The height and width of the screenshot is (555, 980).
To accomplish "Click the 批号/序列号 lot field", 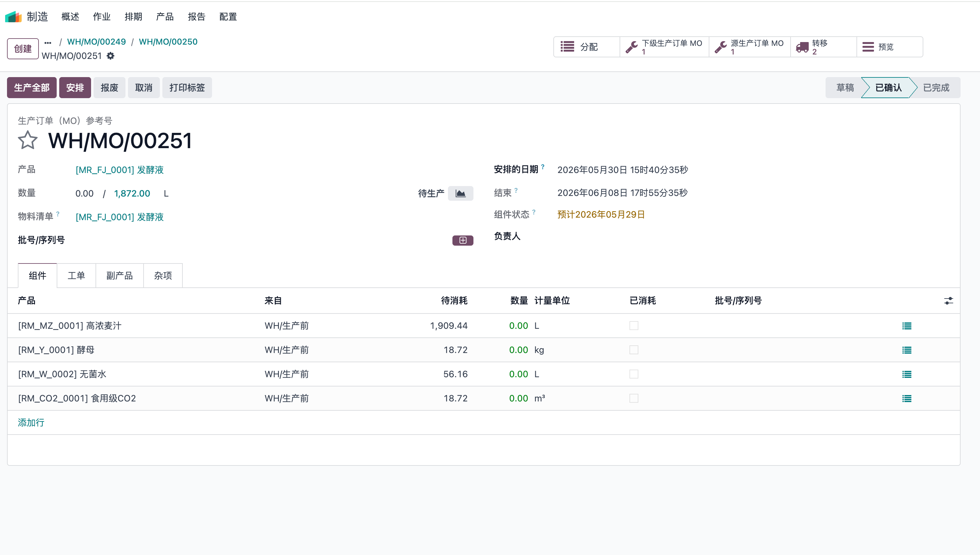I will click(x=263, y=240).
